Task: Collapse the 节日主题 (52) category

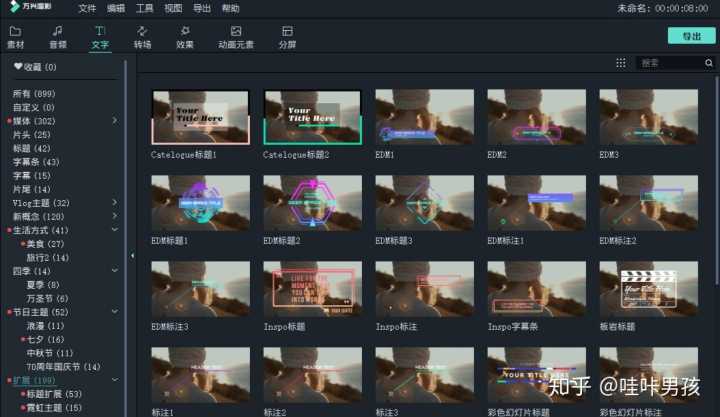Action: click(115, 311)
